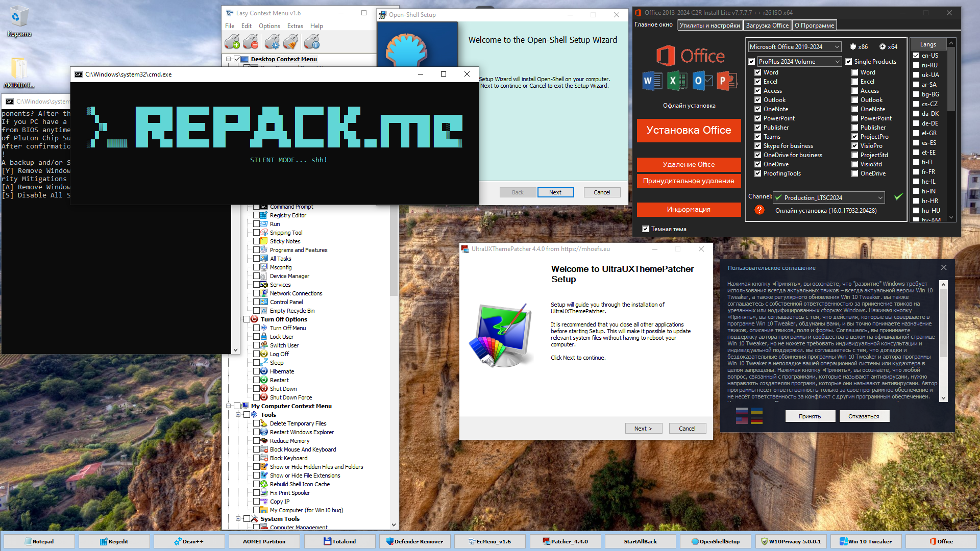Viewport: 980px width, 551px height.
Task: Uncheck the Teams checkbox in ProPlus list
Action: (x=758, y=136)
